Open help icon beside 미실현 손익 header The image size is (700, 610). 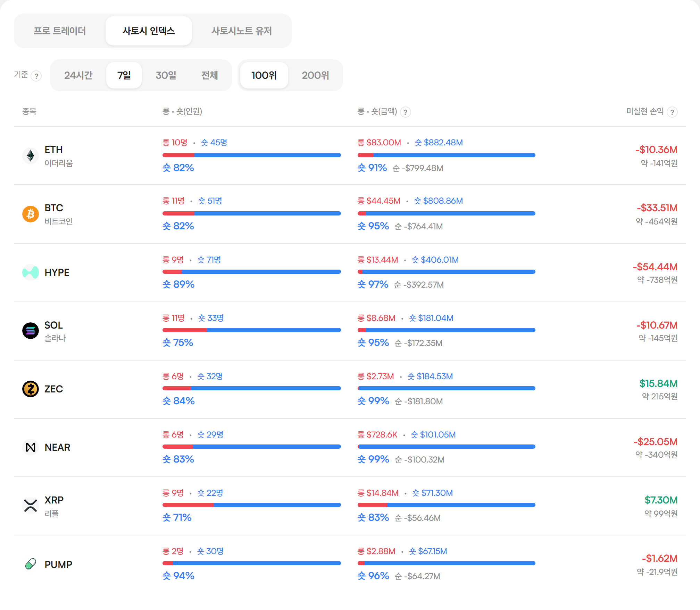672,112
